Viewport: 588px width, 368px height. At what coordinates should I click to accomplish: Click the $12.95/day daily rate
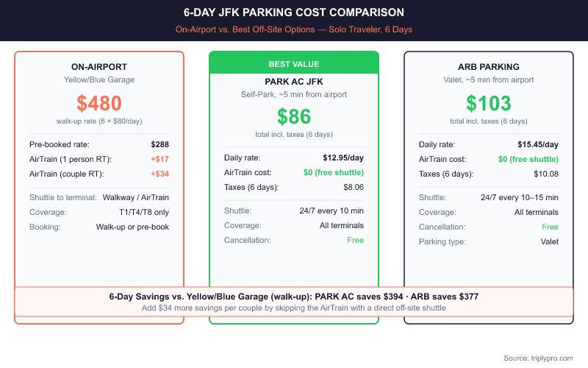pos(343,158)
